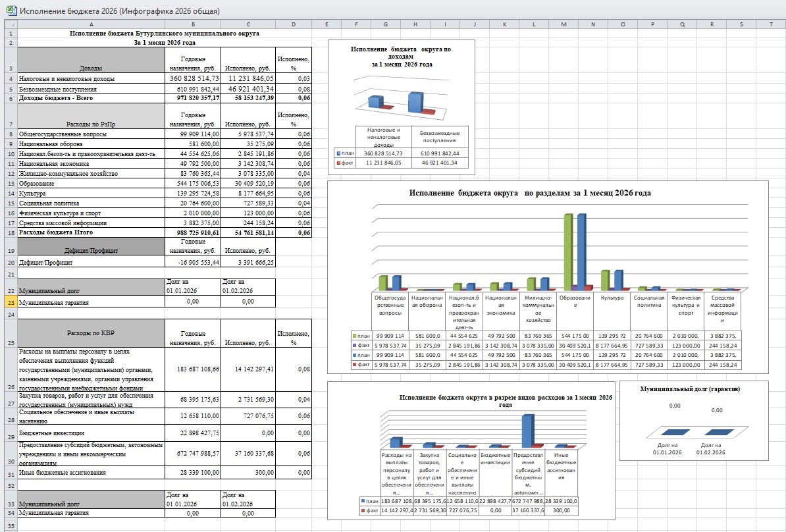Click 'Налоговые и неналоговые доходы' in column A
Viewport: 786px width, 532px height.
pyautogui.click(x=91, y=79)
